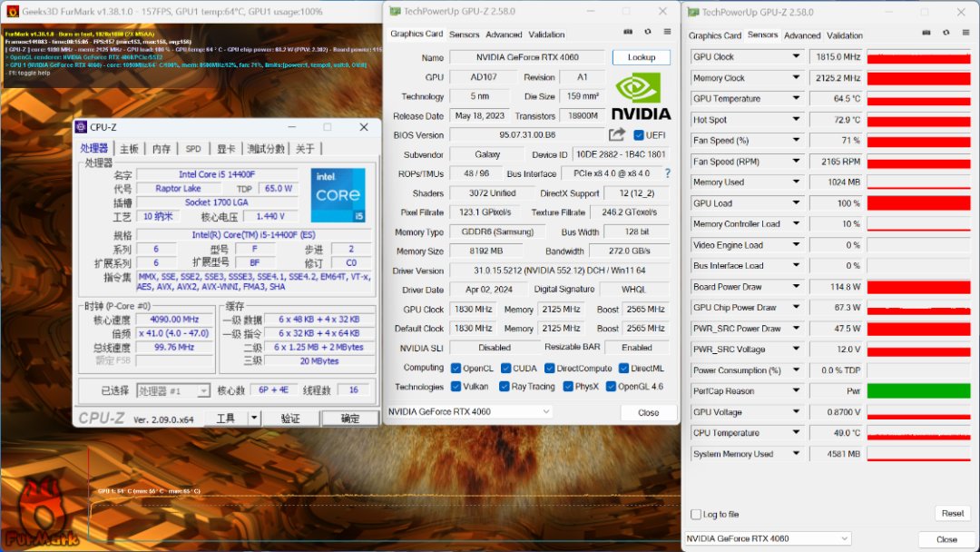Click the Lookup button in GPU-Z

click(642, 57)
